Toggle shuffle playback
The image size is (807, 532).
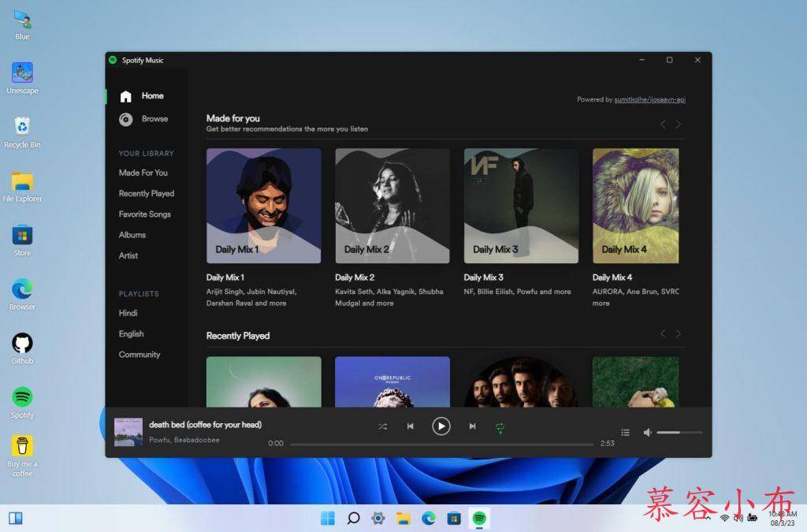(x=382, y=426)
